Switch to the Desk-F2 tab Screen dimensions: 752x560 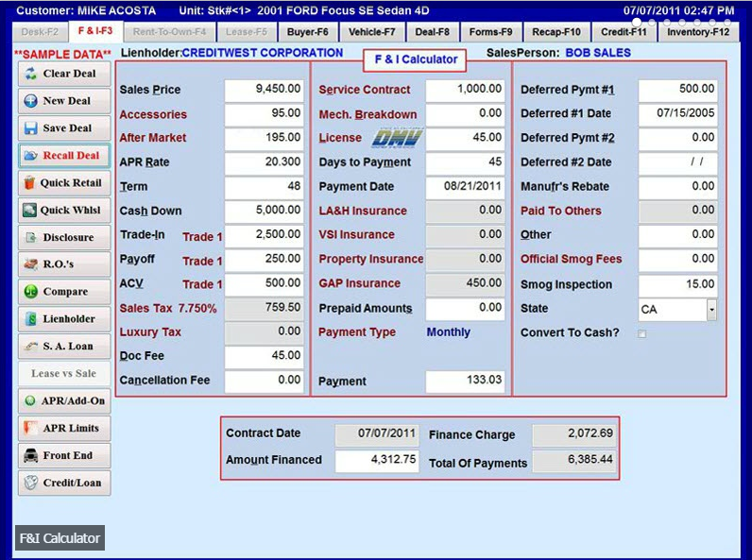point(40,32)
